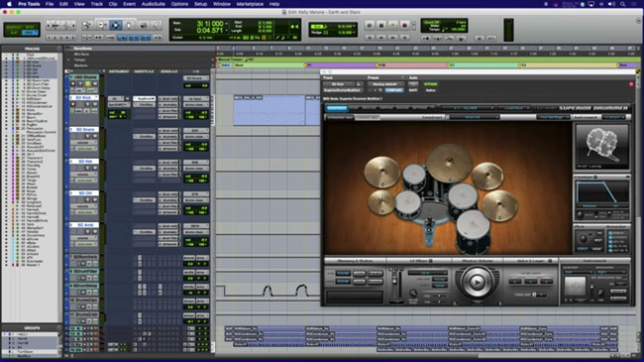The height and width of the screenshot is (362, 644).
Task: Select the Scrubber speaker tool
Action: coord(144,26)
